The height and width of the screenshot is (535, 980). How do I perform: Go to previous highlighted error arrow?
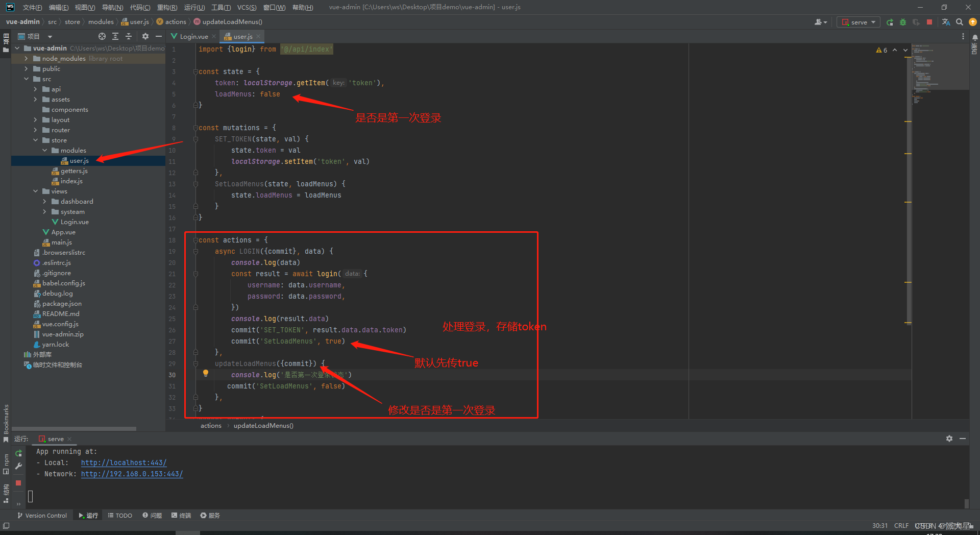click(895, 50)
